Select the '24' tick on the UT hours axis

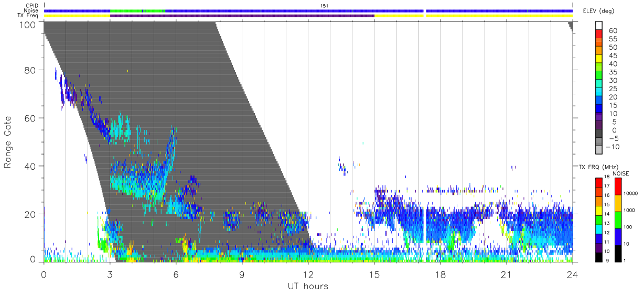pos(572,273)
